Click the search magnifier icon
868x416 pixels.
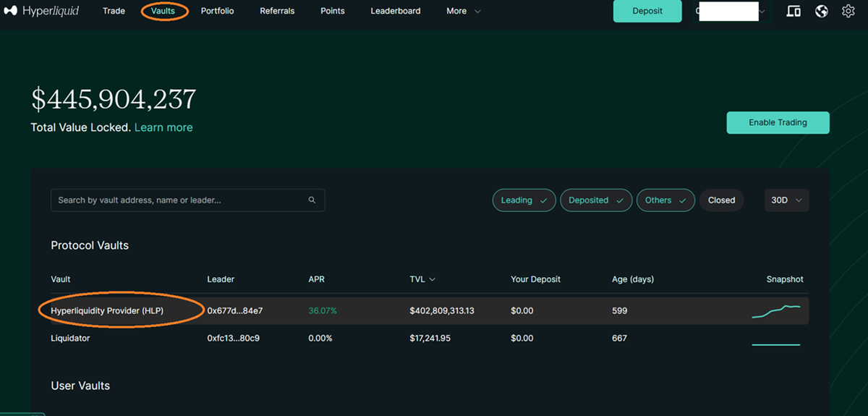312,200
